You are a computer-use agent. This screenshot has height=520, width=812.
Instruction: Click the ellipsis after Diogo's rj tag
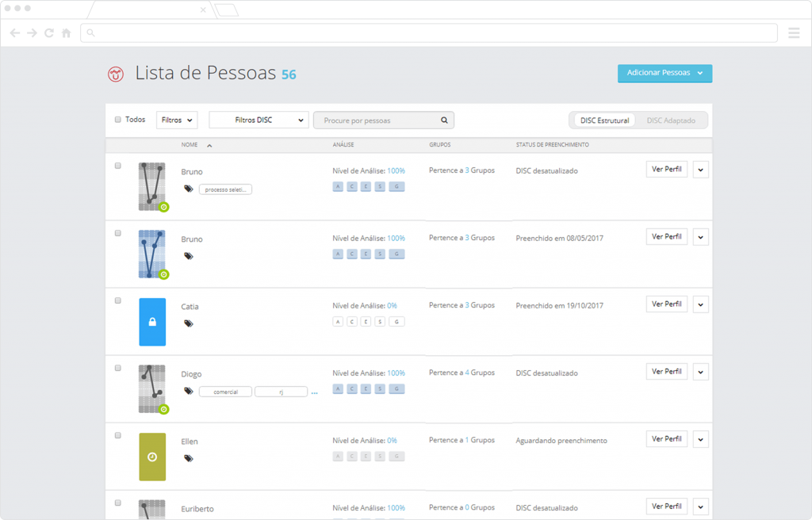click(x=314, y=392)
